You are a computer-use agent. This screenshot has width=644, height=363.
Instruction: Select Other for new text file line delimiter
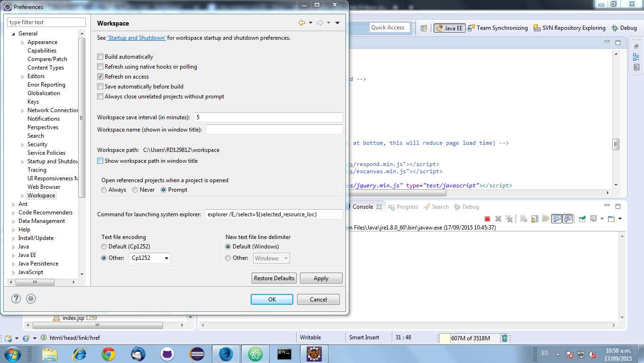point(228,258)
